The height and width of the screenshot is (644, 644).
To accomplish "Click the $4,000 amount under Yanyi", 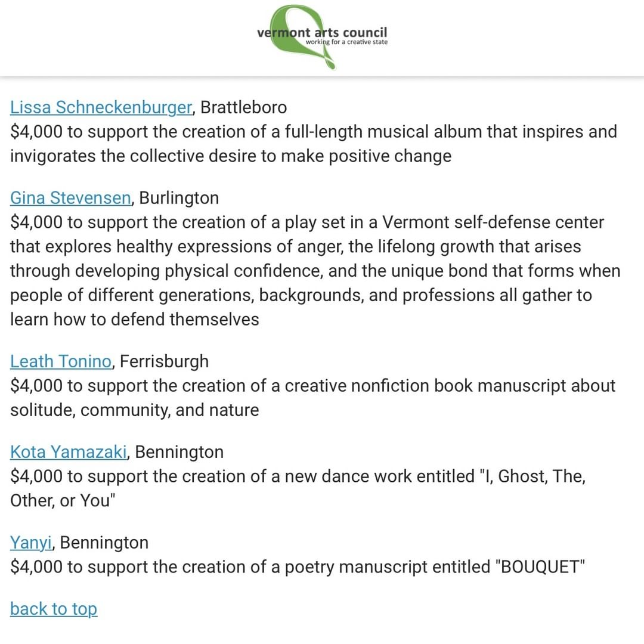I will [x=36, y=567].
